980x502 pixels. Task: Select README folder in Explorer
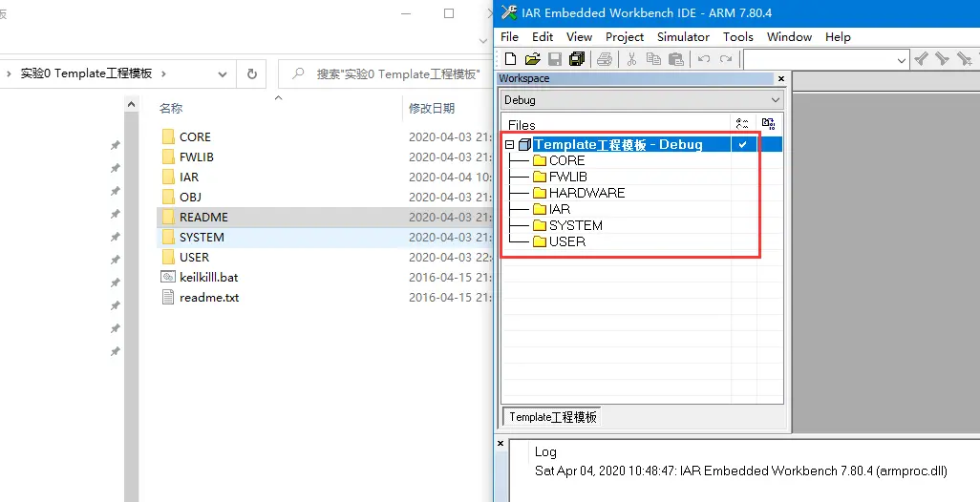[x=203, y=218]
